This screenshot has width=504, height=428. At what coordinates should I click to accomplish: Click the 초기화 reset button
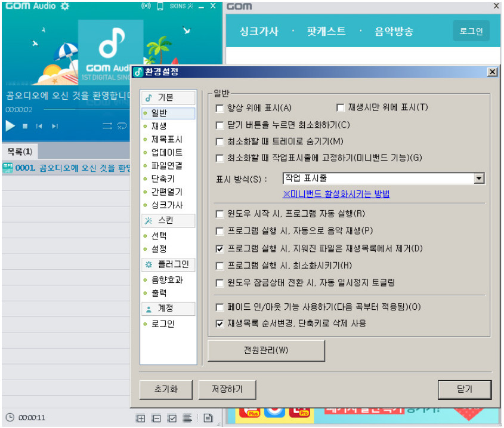(166, 389)
